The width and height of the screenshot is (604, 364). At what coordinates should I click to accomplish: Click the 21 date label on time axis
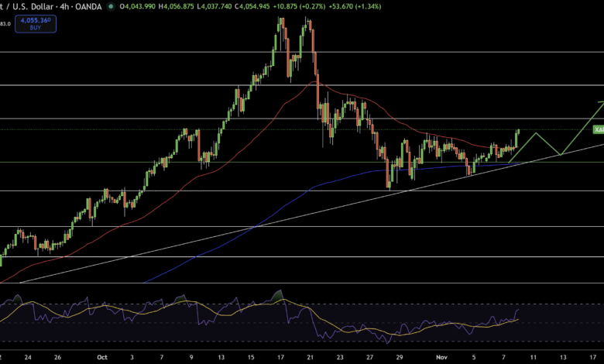[x=310, y=358]
